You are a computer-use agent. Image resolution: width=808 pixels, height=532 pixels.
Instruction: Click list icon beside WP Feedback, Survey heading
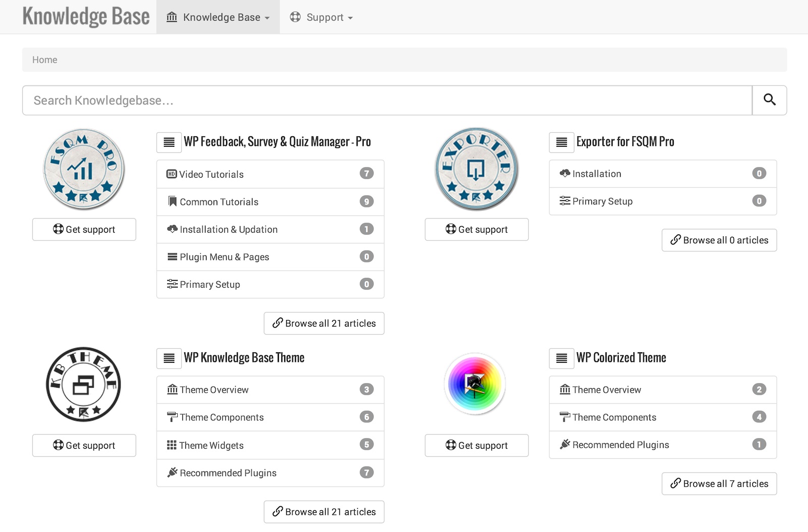(169, 142)
